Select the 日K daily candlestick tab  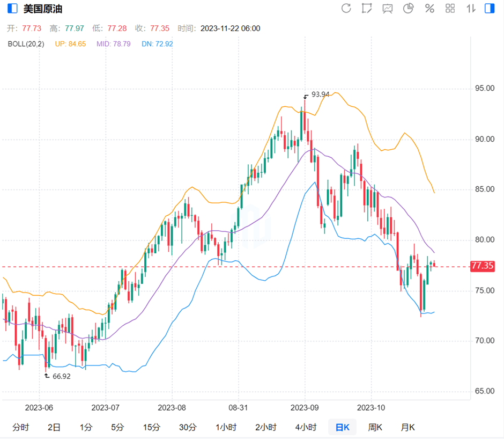(343, 427)
